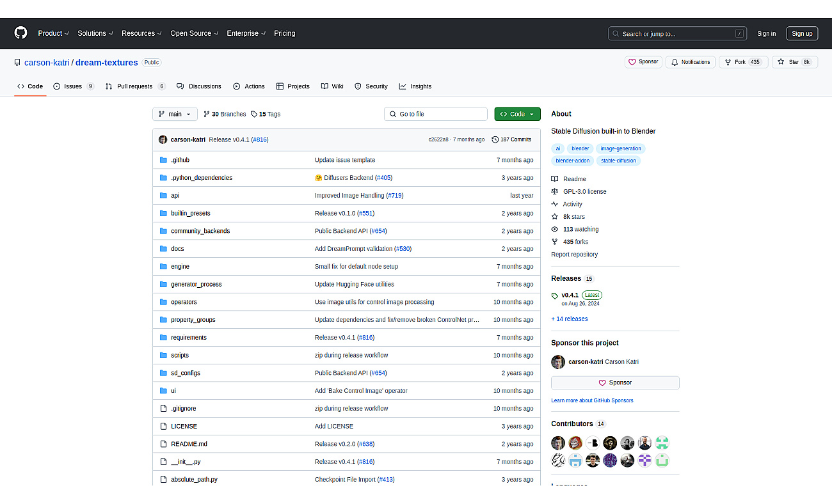This screenshot has width=832, height=504.
Task: Click the blender-addon topic tag
Action: pyautogui.click(x=572, y=161)
